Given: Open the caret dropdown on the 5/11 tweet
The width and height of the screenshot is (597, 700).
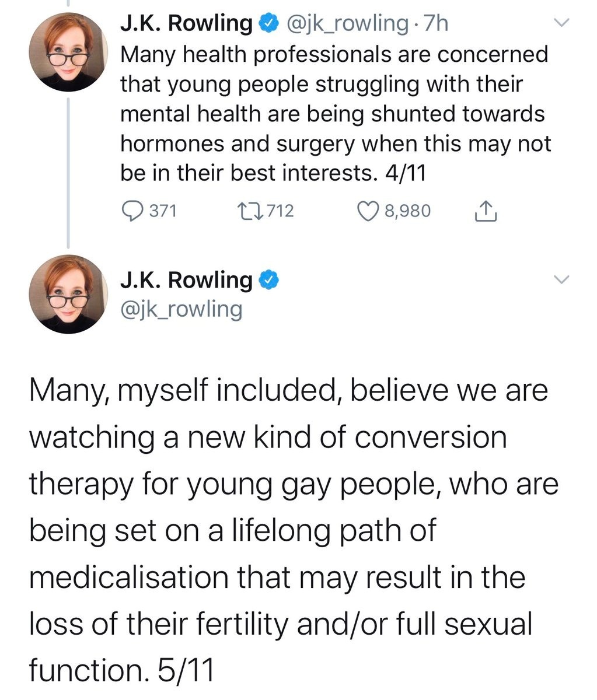Looking at the screenshot, I should click(x=561, y=279).
